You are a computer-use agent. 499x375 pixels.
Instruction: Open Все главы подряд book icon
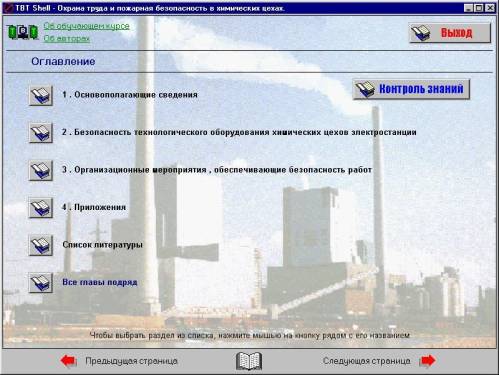click(x=41, y=283)
